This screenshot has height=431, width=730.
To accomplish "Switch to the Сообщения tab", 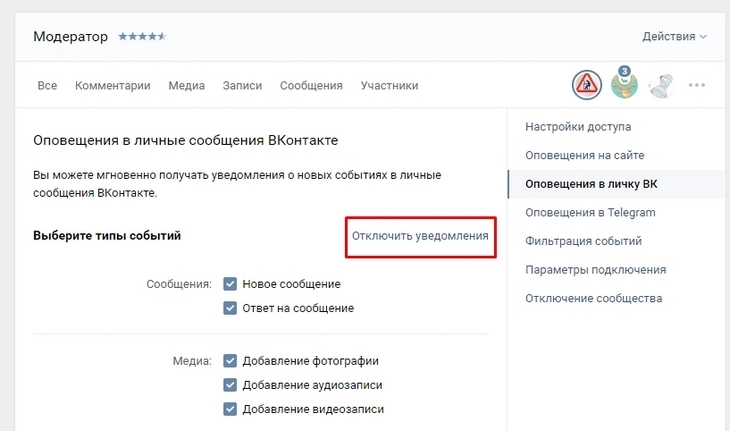I will pyautogui.click(x=311, y=86).
